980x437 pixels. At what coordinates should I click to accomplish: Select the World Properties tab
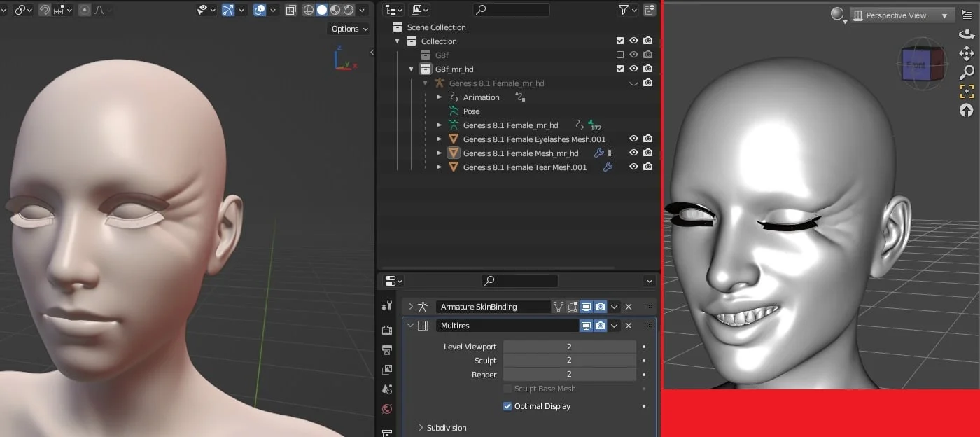[x=386, y=409]
